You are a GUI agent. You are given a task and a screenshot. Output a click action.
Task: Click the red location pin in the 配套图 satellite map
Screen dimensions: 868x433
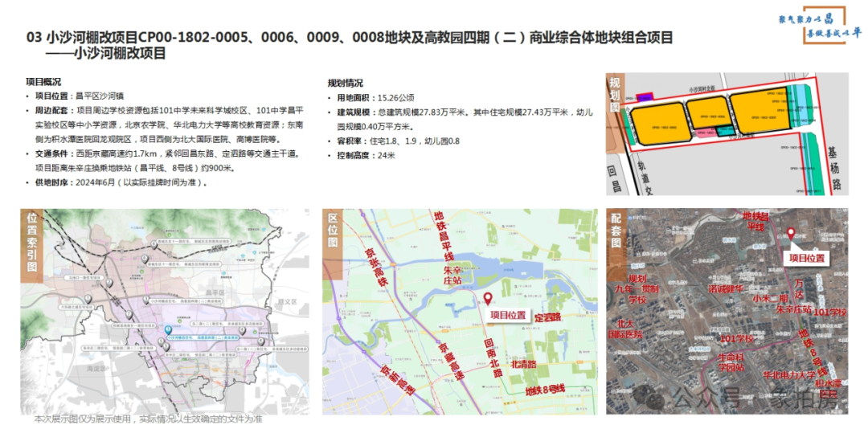791,233
